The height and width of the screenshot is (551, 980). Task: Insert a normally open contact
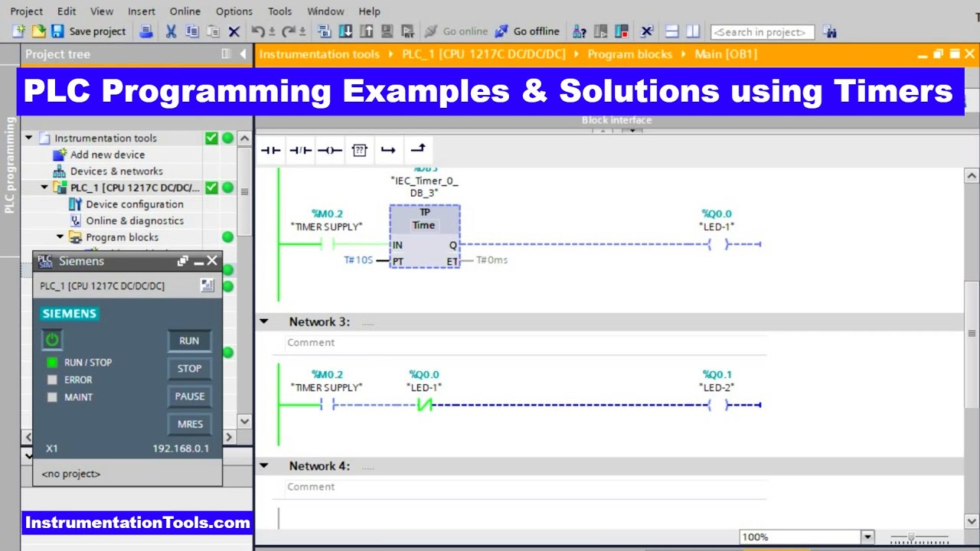[x=270, y=150]
